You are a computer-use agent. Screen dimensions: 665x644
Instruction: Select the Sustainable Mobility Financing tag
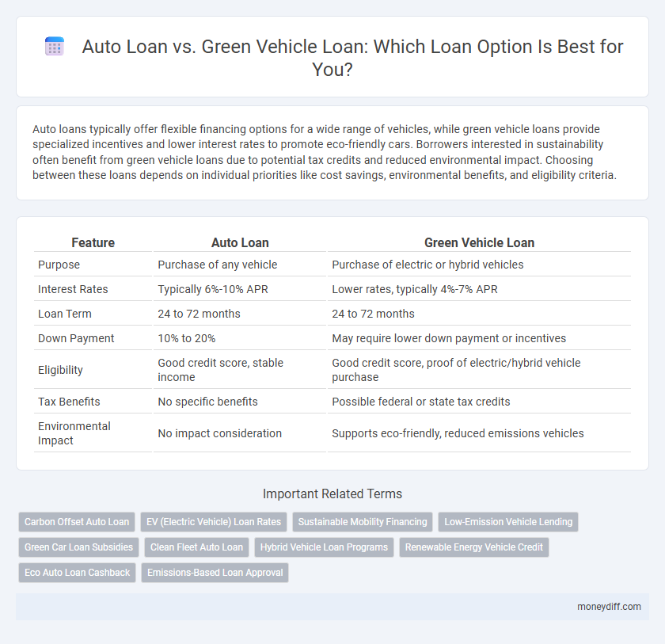[x=363, y=522]
